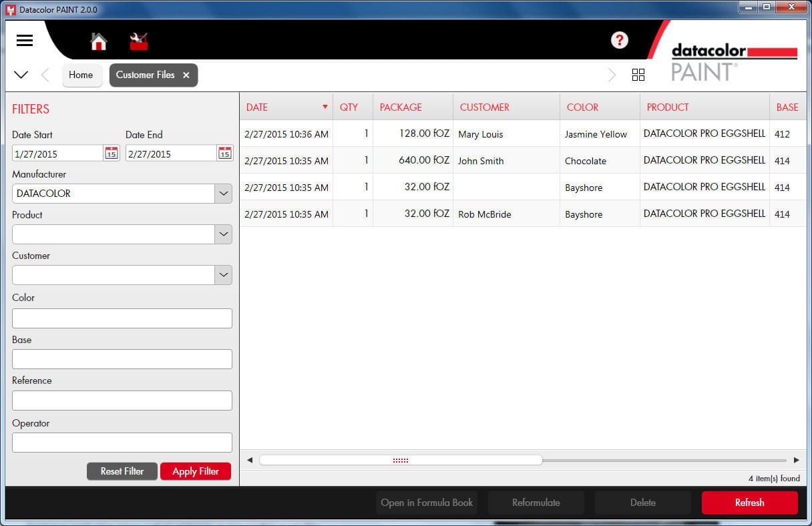Sort by the QTY column header
812x526 pixels.
(353, 107)
